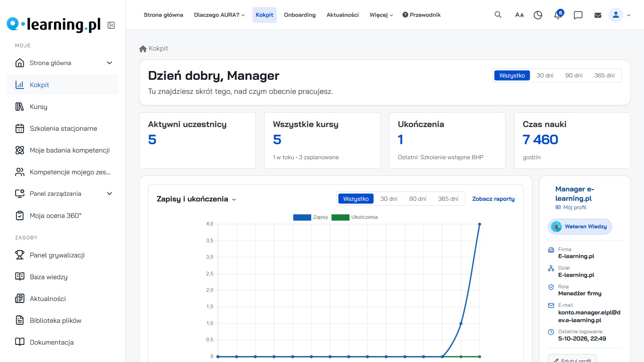Open text size AA accessibility option
The width and height of the screenshot is (644, 362).
(x=519, y=15)
